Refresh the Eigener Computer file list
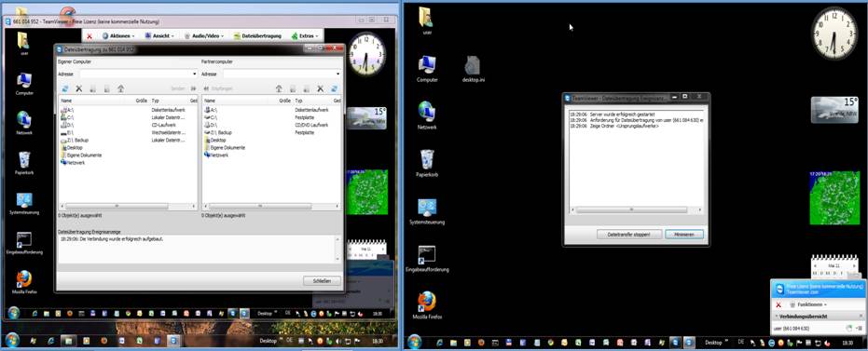The width and height of the screenshot is (868, 351). pyautogui.click(x=64, y=88)
